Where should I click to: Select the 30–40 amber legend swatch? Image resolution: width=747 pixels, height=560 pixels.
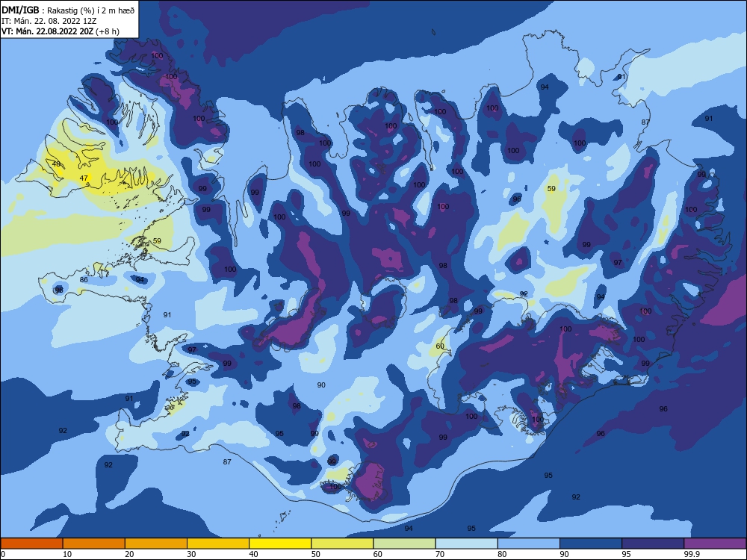click(218, 544)
